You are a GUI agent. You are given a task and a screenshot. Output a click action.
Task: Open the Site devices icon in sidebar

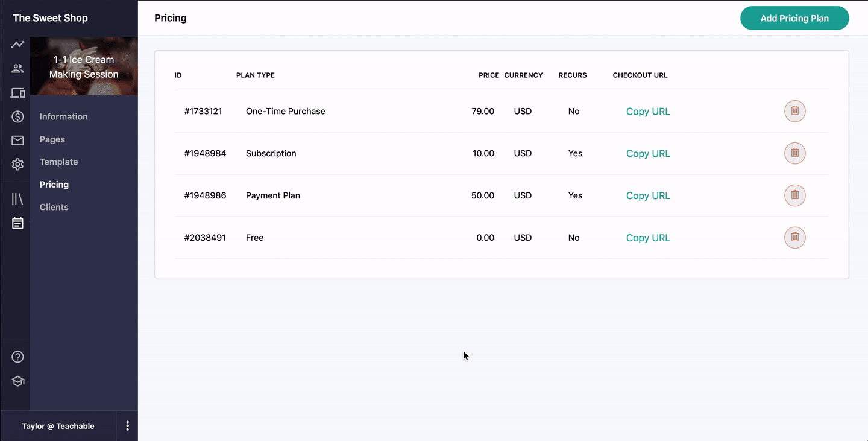17,93
